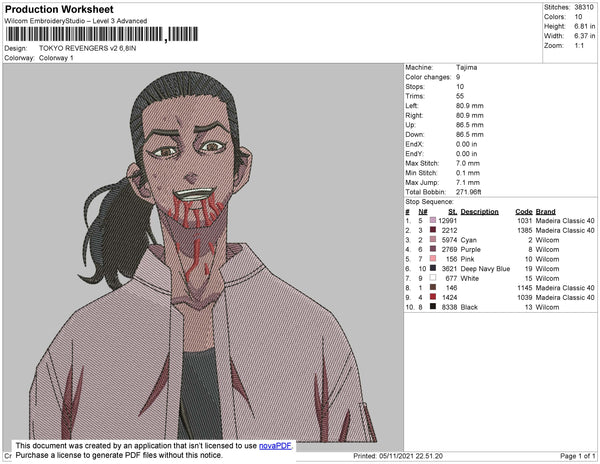Select the Left value 80.9 mm
This screenshot has height=464, width=600.
tap(470, 106)
